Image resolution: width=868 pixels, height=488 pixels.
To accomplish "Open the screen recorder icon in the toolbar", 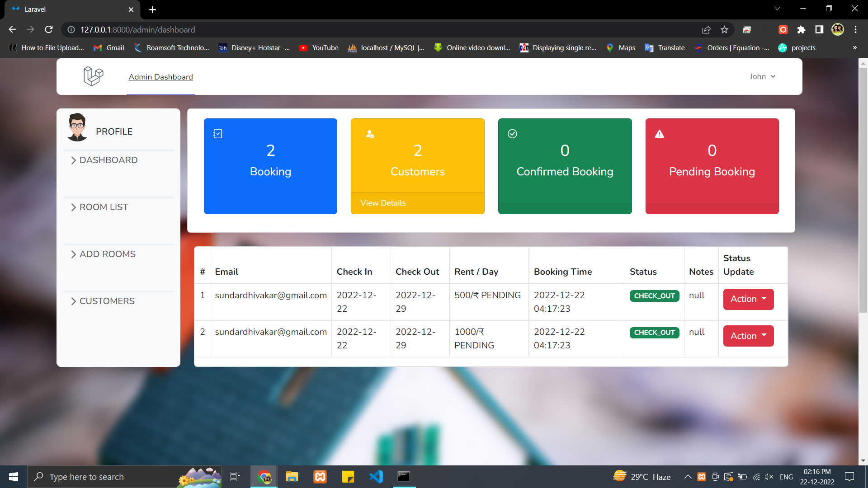I will point(783,29).
